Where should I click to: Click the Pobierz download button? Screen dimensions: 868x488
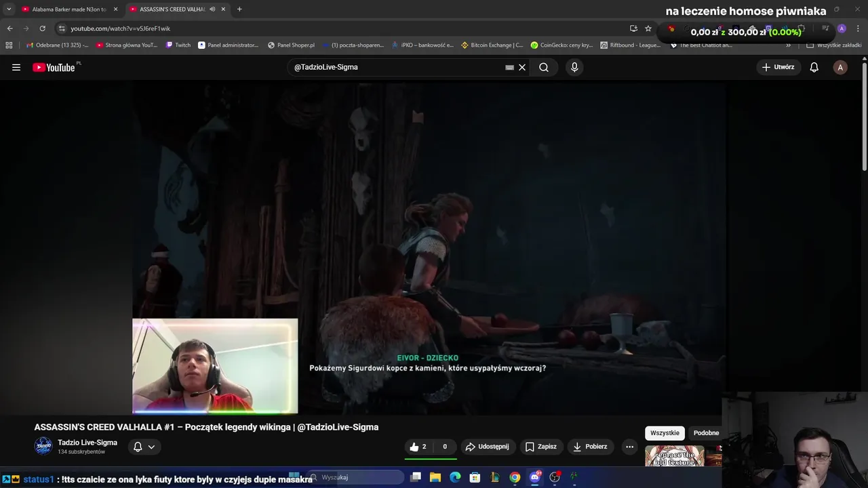tap(591, 447)
